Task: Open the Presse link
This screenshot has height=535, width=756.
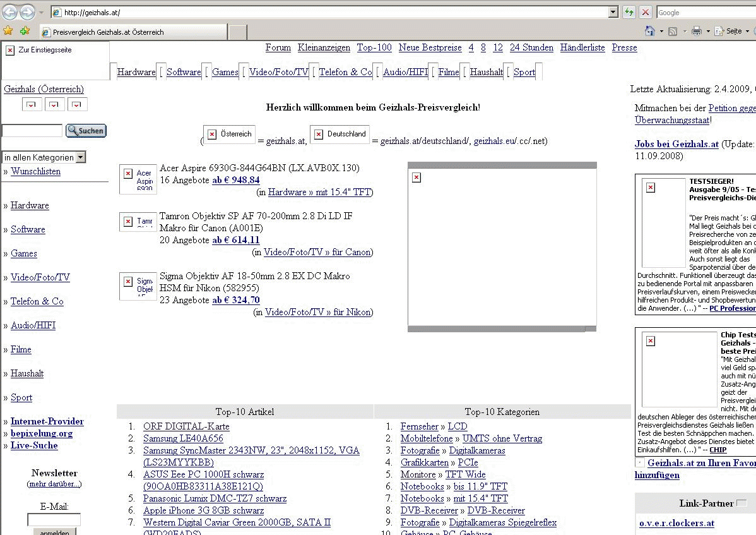Action: pyautogui.click(x=624, y=47)
